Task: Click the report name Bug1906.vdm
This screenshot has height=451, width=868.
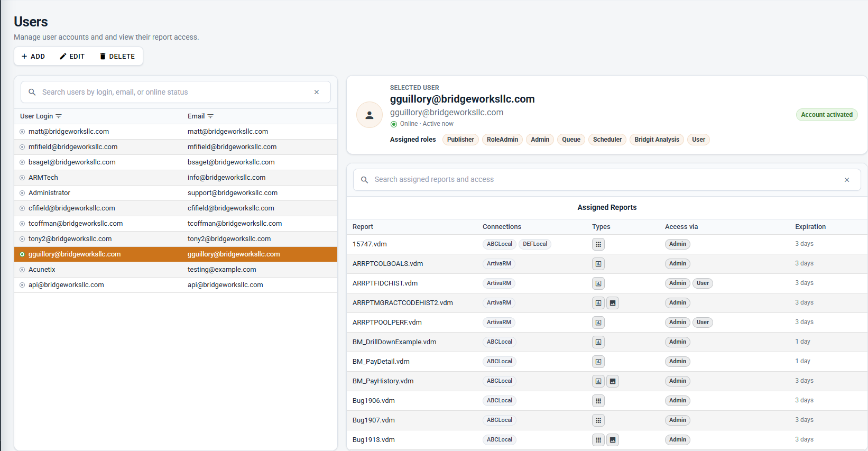Action: 374,401
